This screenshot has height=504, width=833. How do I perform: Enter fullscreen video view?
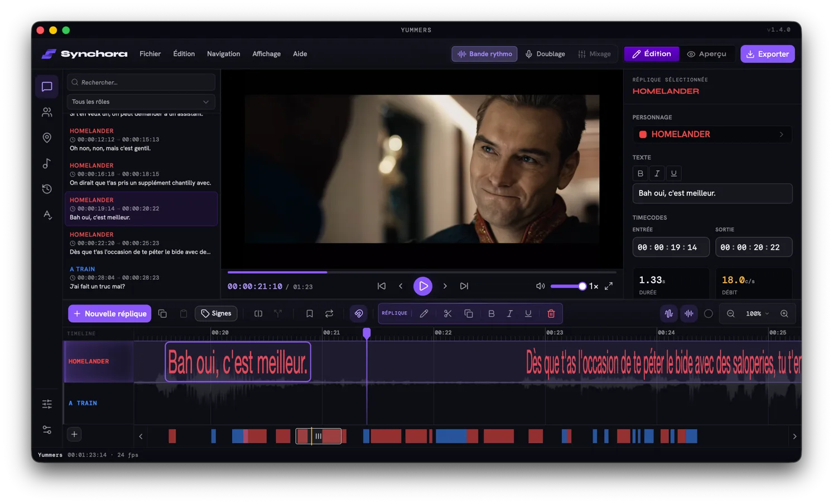pyautogui.click(x=609, y=286)
